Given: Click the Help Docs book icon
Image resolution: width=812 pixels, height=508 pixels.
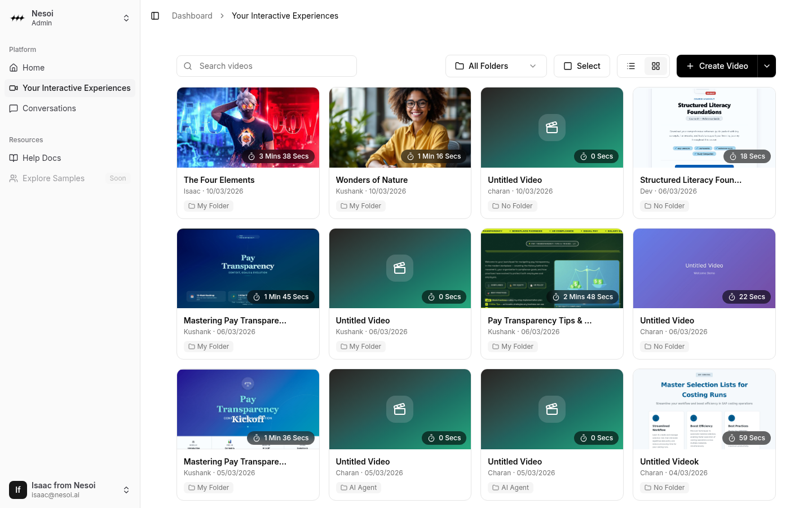Looking at the screenshot, I should (14, 158).
